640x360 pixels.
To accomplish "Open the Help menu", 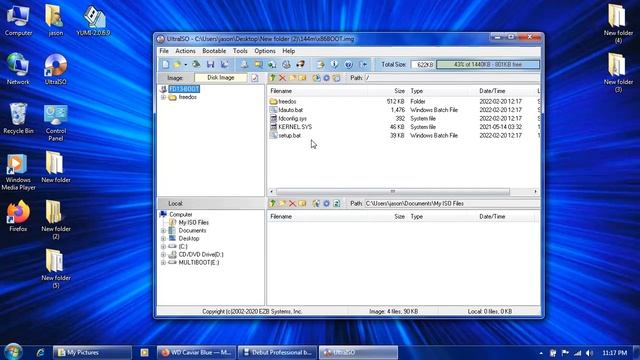I will pos(289,51).
